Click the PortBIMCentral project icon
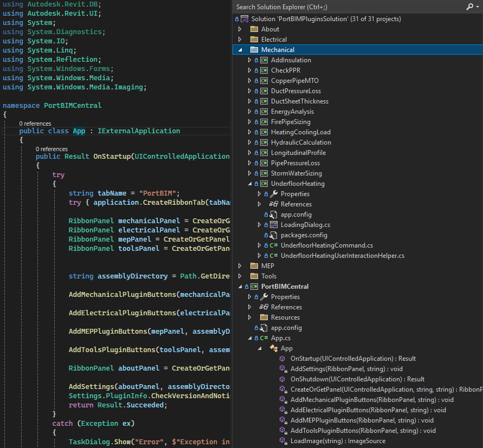Screen dimensions: 483x448 254,287
